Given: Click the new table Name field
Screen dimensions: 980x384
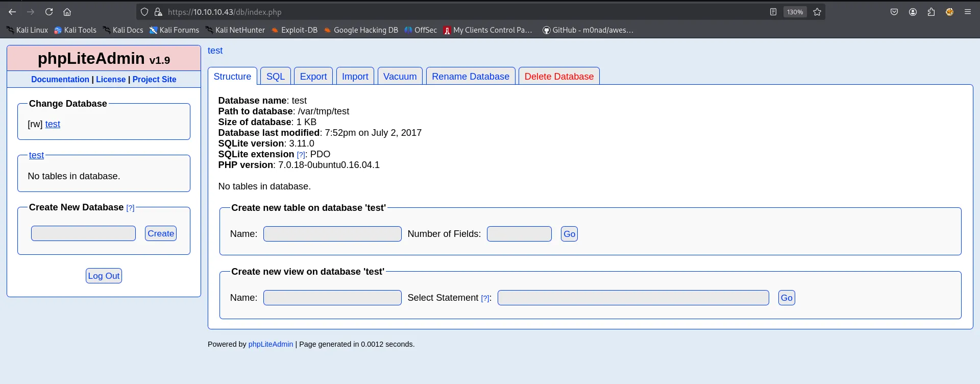Looking at the screenshot, I should 332,234.
